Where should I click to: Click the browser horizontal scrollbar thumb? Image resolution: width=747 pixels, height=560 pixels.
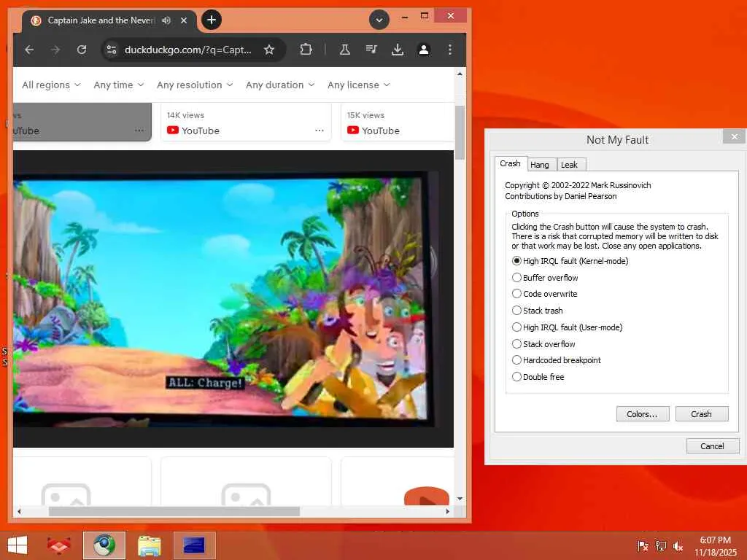[174, 511]
